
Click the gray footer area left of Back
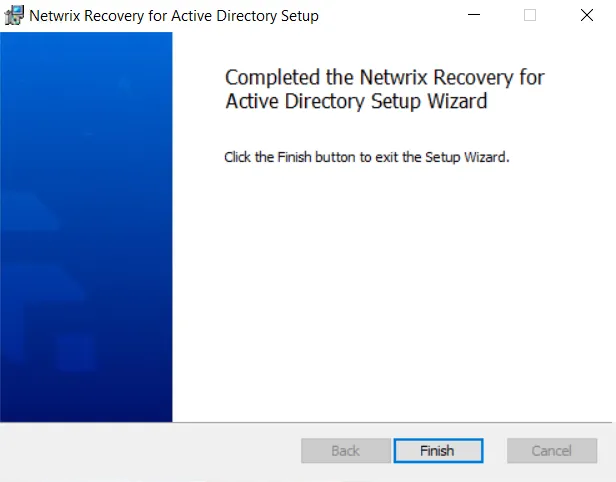point(149,451)
